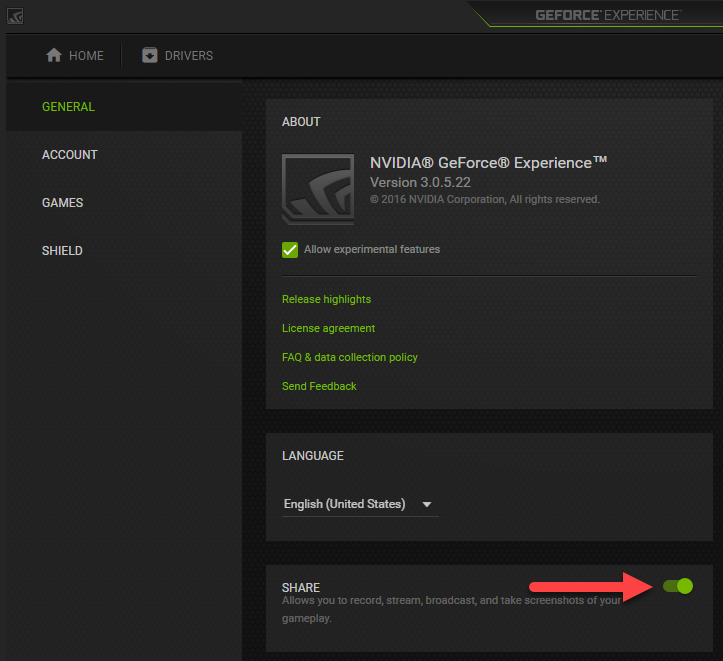
Task: Click the GeForce Experience logo banner
Action: click(x=607, y=15)
